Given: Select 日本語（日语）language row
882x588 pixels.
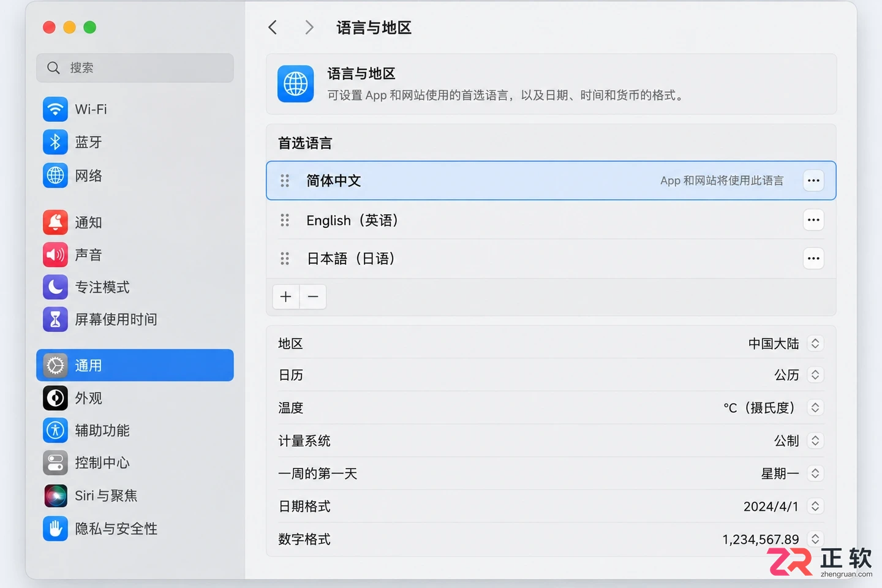Looking at the screenshot, I should coord(551,258).
